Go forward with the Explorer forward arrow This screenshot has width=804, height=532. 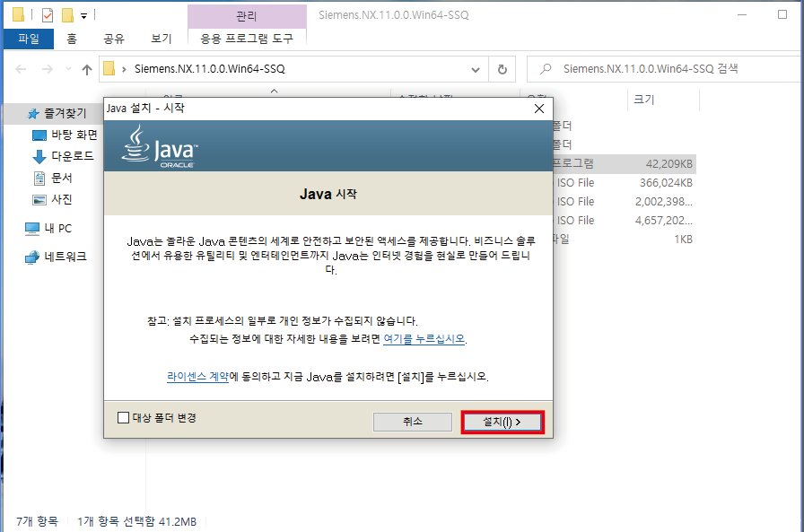(48, 69)
